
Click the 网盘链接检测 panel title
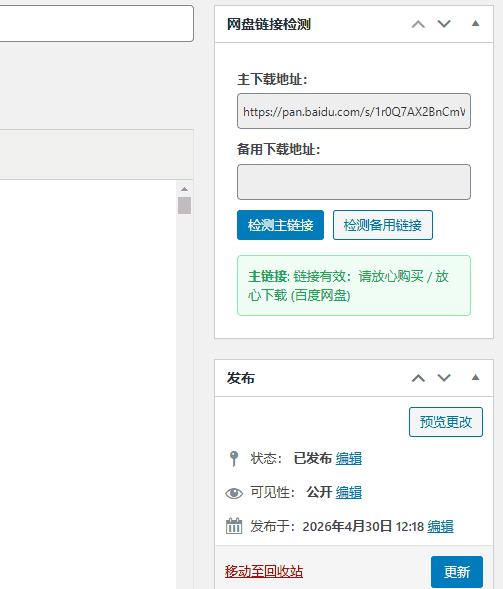pos(269,24)
